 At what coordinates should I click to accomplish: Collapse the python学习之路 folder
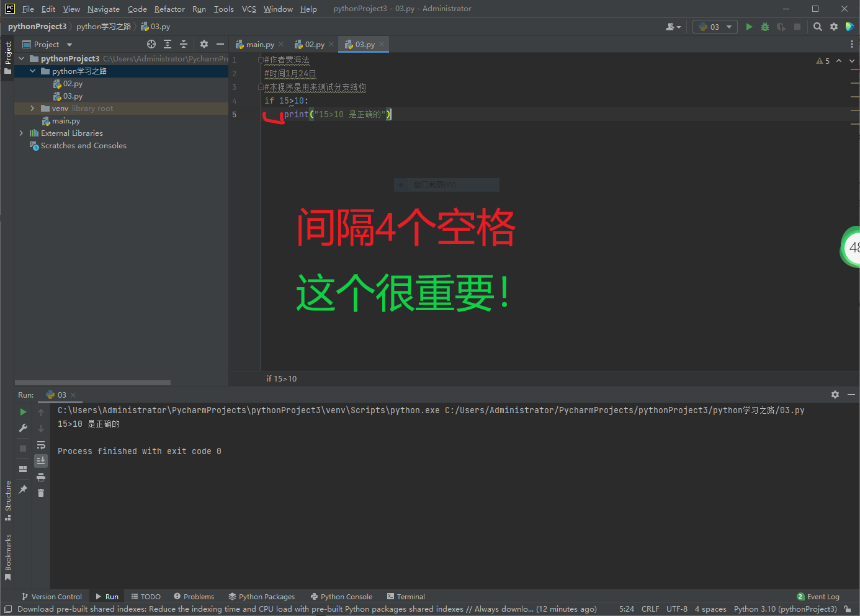33,71
